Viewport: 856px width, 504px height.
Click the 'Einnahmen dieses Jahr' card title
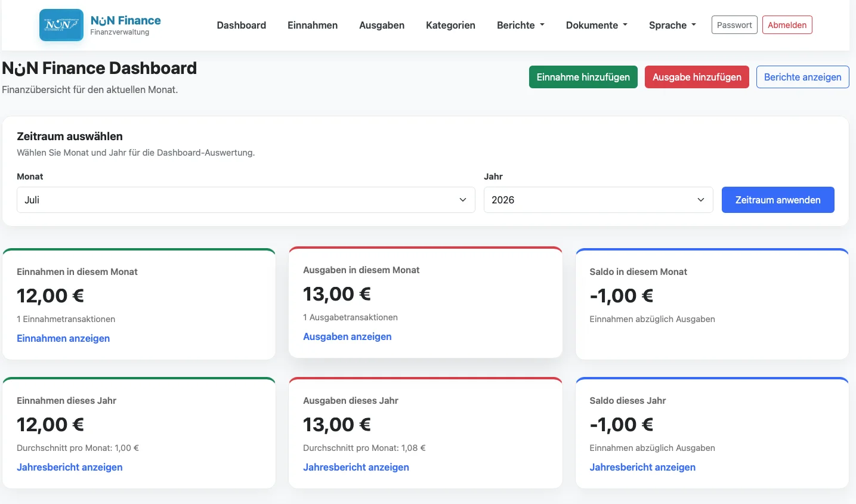pos(66,400)
